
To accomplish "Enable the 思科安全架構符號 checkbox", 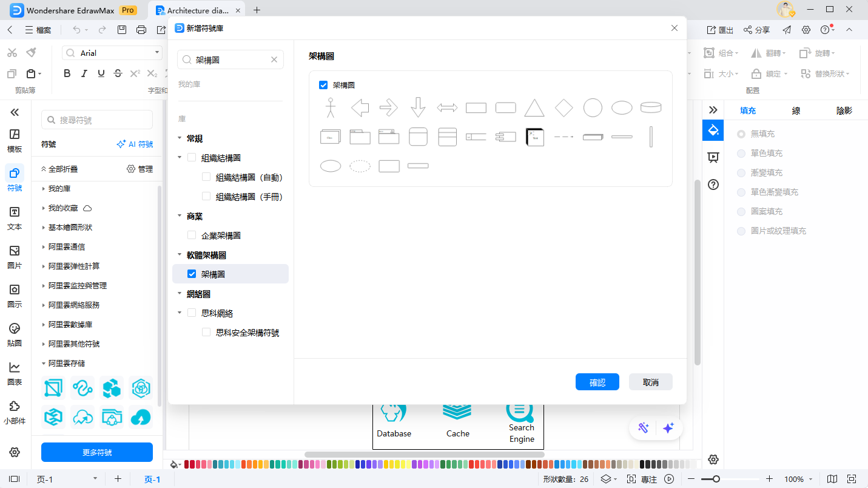I will click(x=206, y=333).
